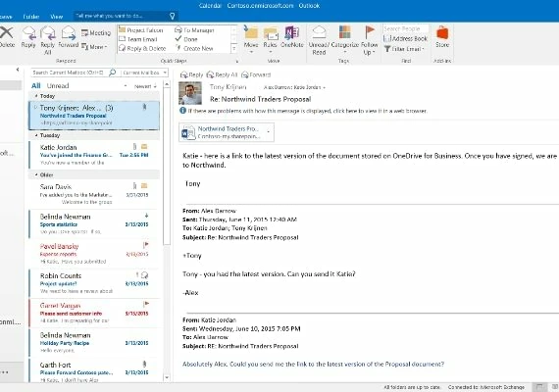559x392 pixels.
Task: Click Search Current Mailbox field
Action: (69, 73)
